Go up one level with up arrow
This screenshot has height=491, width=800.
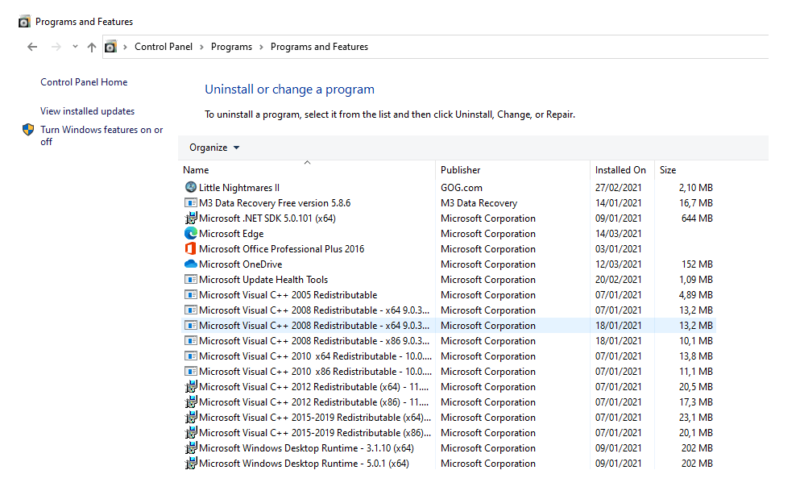[92, 47]
